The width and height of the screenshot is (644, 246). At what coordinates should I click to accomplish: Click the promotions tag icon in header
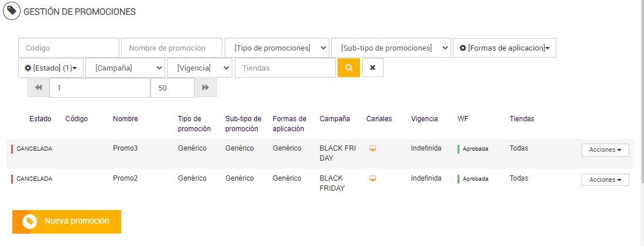[x=11, y=11]
